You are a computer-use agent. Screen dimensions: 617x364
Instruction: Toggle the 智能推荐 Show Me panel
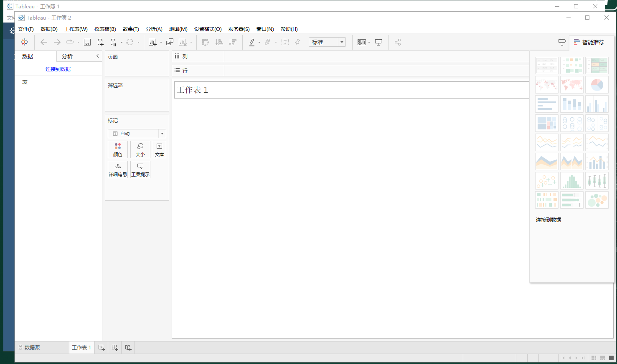click(589, 42)
